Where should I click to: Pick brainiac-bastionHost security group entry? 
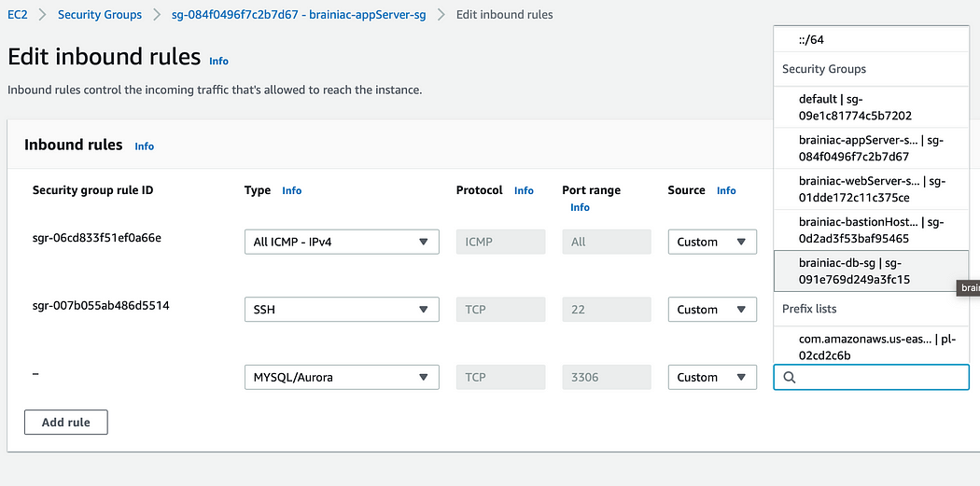tap(871, 229)
